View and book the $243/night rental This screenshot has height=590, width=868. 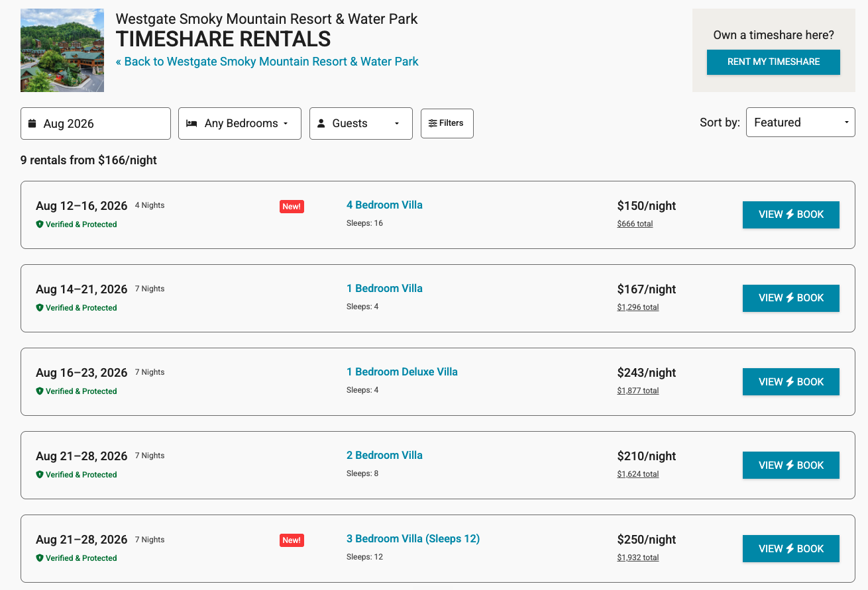[791, 381]
